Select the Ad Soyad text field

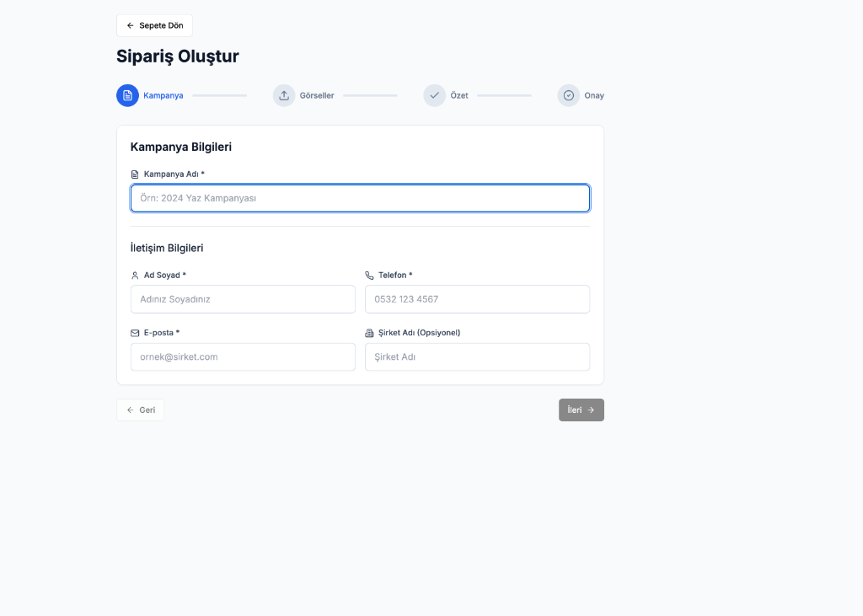(x=243, y=299)
